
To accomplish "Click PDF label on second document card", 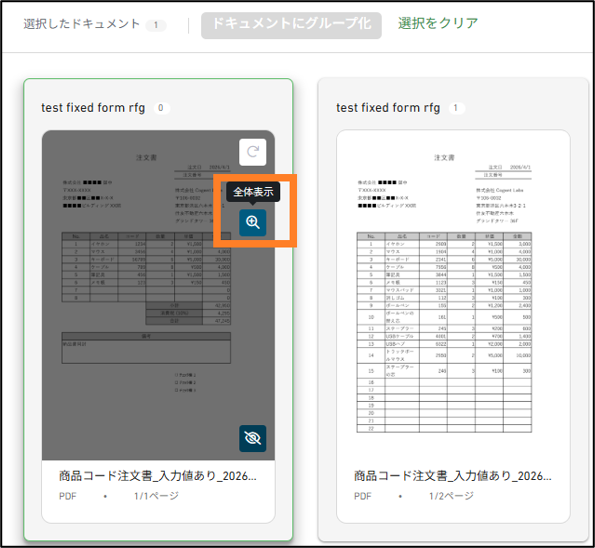I will pyautogui.click(x=362, y=496).
